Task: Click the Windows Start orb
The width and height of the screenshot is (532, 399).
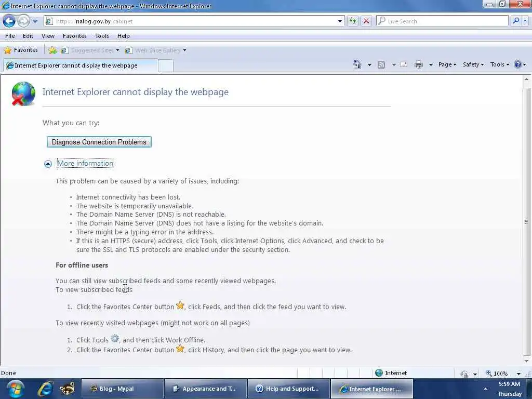Action: [15, 389]
